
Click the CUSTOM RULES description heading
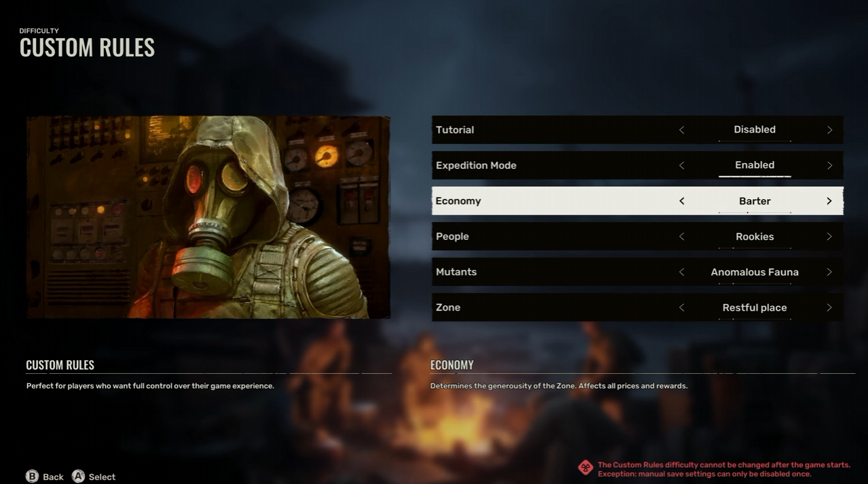[x=60, y=365]
